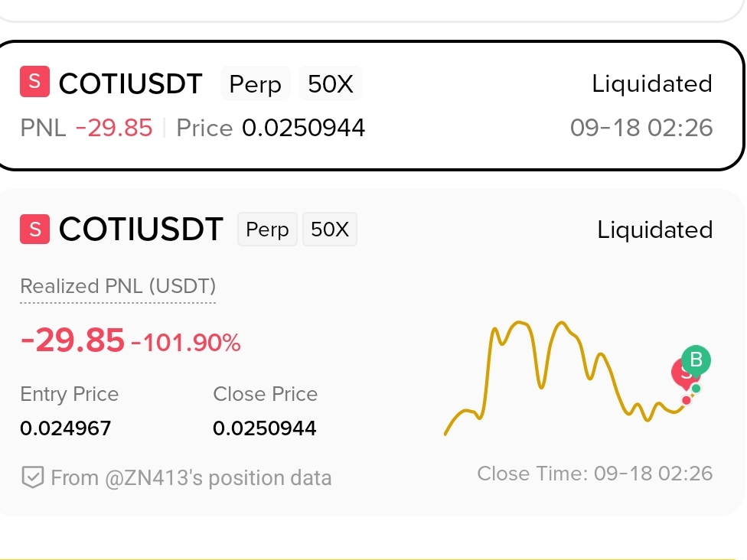Click the -29.85 PNL value in top card
The width and height of the screenshot is (747, 560).
click(114, 128)
